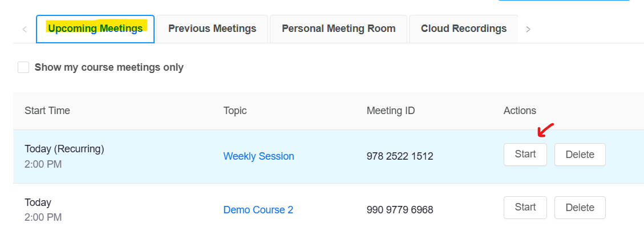Click meeting ID 978 2522 1512
The height and width of the screenshot is (231, 644).
(x=400, y=156)
